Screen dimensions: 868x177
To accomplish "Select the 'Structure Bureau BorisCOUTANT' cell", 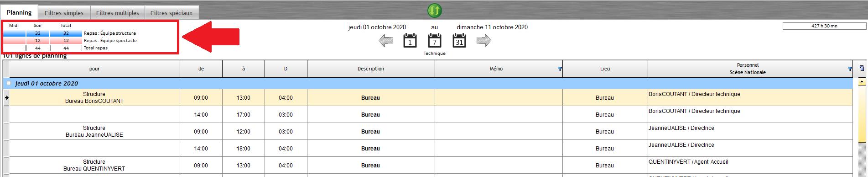I will point(94,97).
